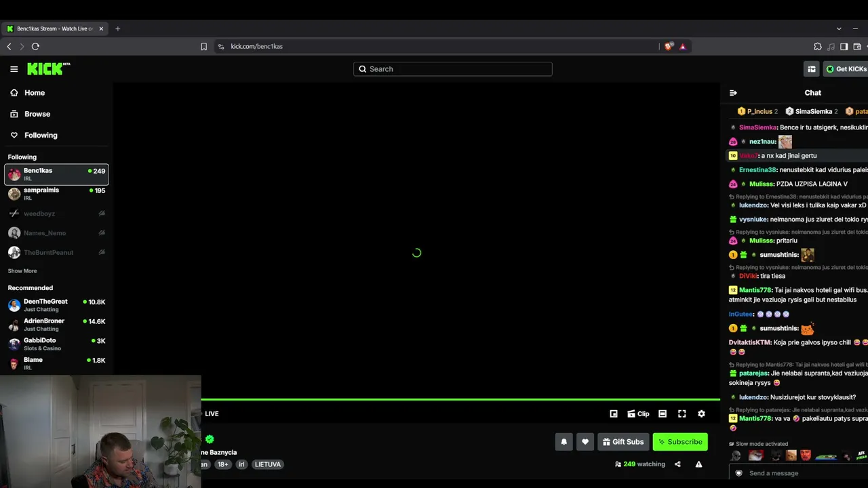This screenshot has width=868, height=488.
Task: Open the tab search dropdown arrow
Action: tap(839, 28)
